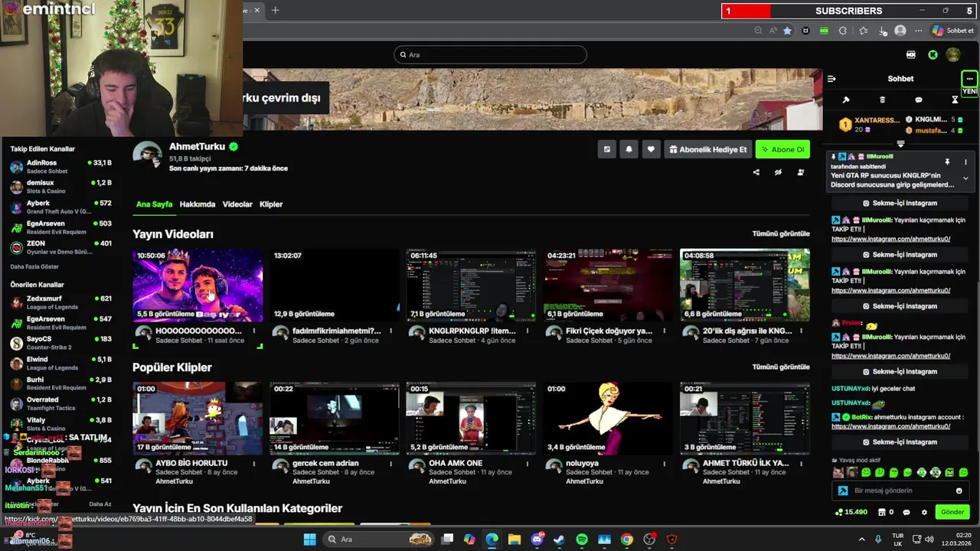Open the 06:11:45 KNGLRPKNGLRP video thumbnail

(x=472, y=285)
